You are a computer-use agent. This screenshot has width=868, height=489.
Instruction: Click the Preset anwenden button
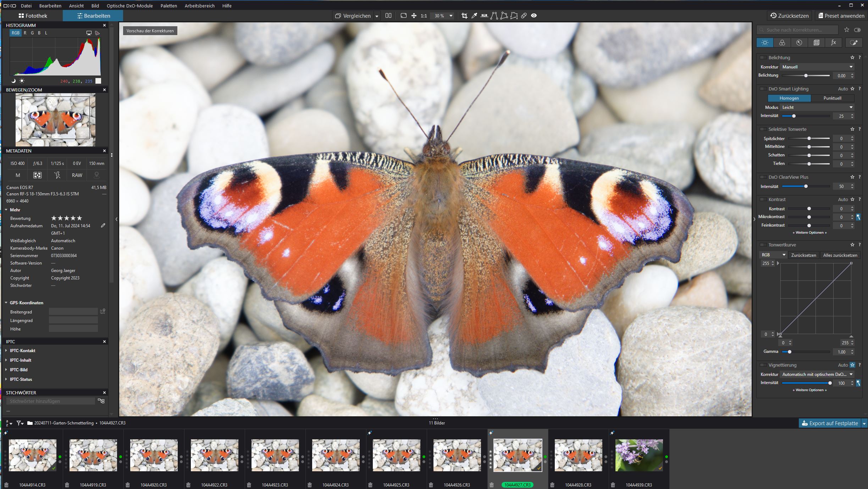841,16
